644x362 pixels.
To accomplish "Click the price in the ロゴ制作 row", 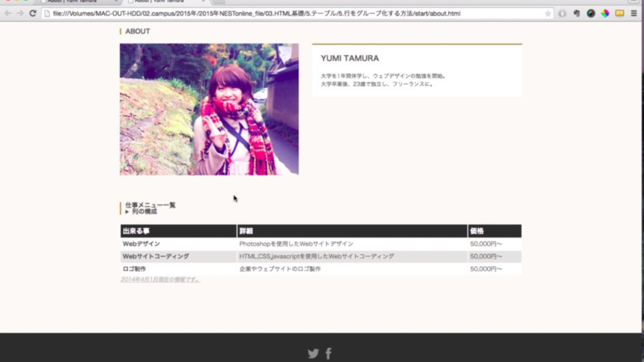I will tap(495, 269).
